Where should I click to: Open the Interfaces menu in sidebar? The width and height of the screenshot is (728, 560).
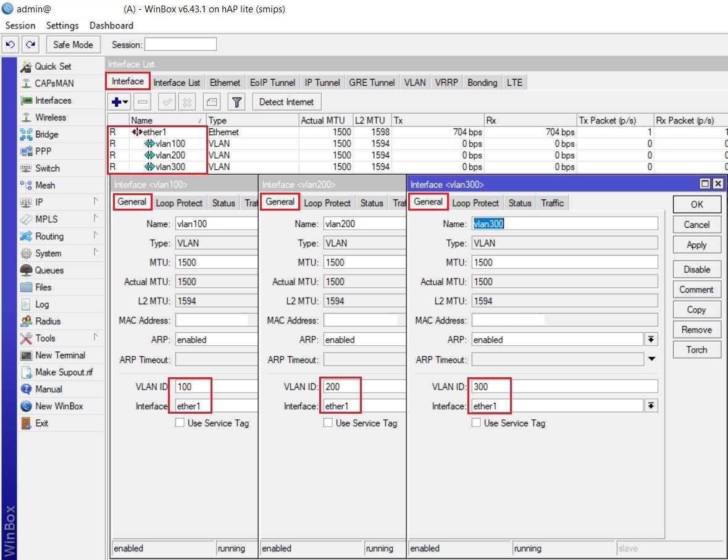[53, 100]
